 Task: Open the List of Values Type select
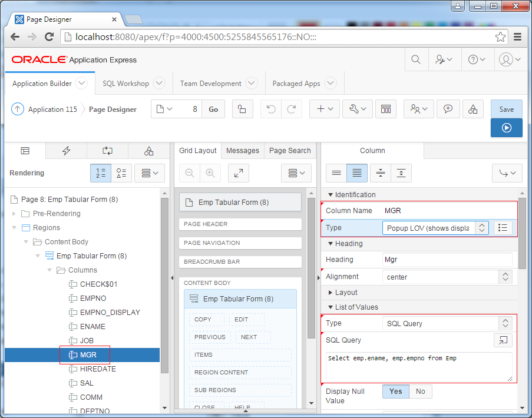tap(447, 323)
